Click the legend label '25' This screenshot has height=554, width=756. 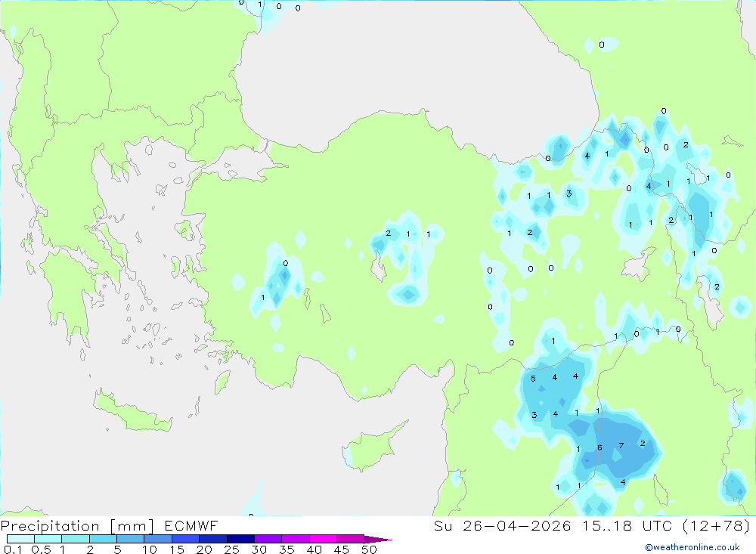pyautogui.click(x=231, y=549)
